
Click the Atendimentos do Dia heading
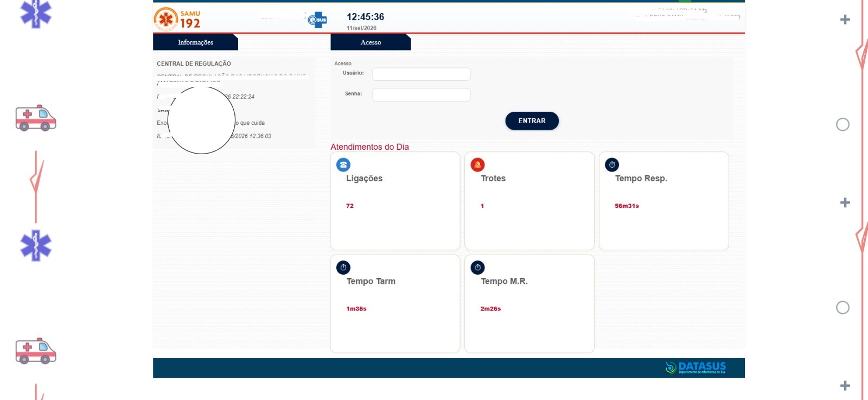pyautogui.click(x=369, y=147)
